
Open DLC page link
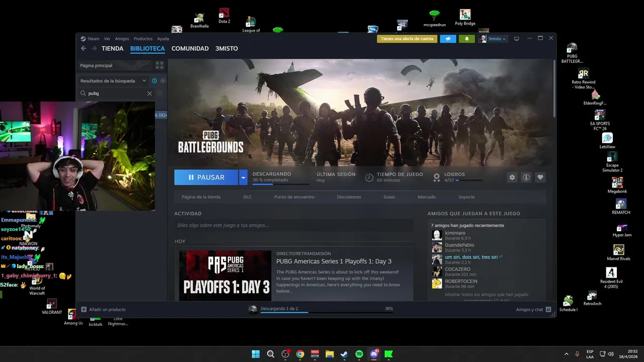coord(248,197)
